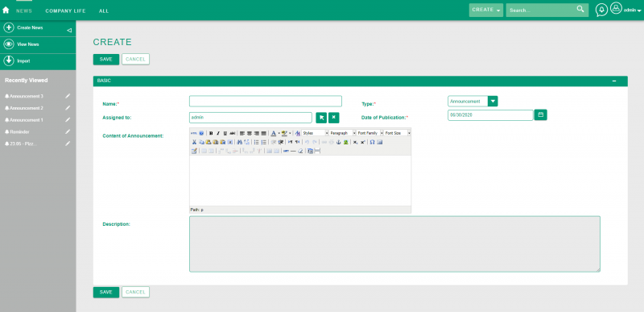Edit Announcement 1 via its pencil icon
The height and width of the screenshot is (312, 644).
click(68, 120)
